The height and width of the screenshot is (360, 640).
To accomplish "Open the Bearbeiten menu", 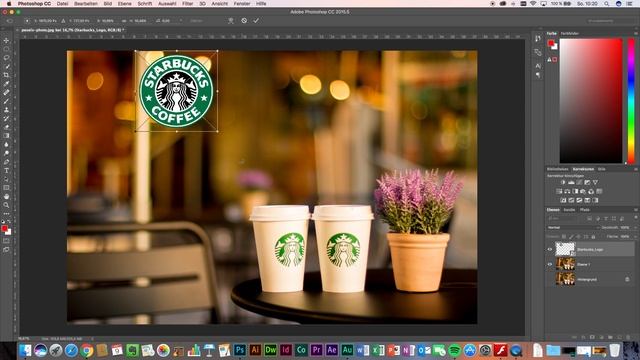I will (86, 4).
